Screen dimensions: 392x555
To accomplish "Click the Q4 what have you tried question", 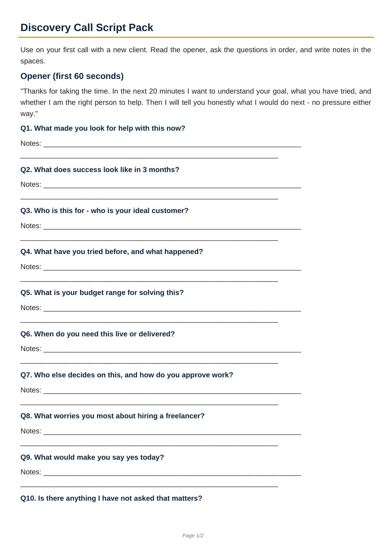I will pyautogui.click(x=112, y=251).
